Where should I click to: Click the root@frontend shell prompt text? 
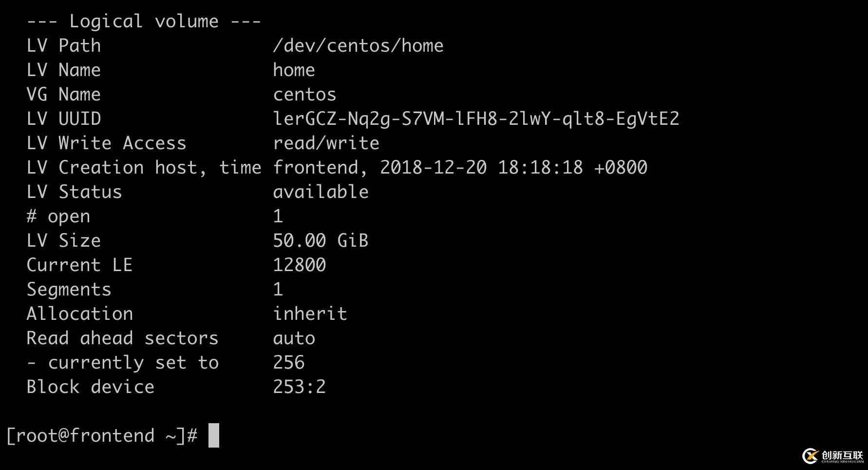click(102, 436)
